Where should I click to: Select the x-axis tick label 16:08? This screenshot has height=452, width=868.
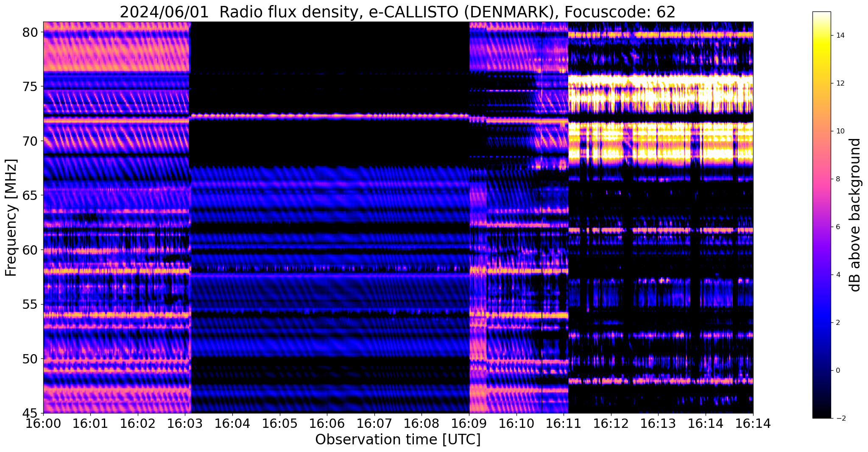422,423
